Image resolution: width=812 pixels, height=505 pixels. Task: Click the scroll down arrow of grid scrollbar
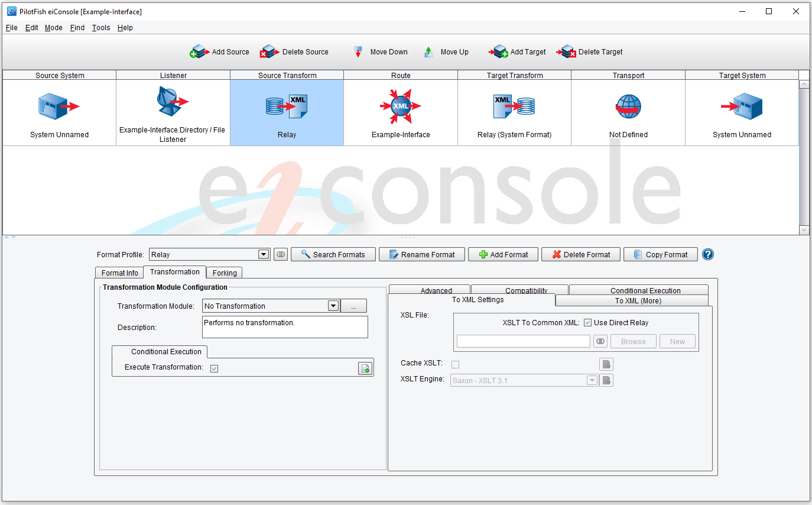pyautogui.click(x=804, y=230)
